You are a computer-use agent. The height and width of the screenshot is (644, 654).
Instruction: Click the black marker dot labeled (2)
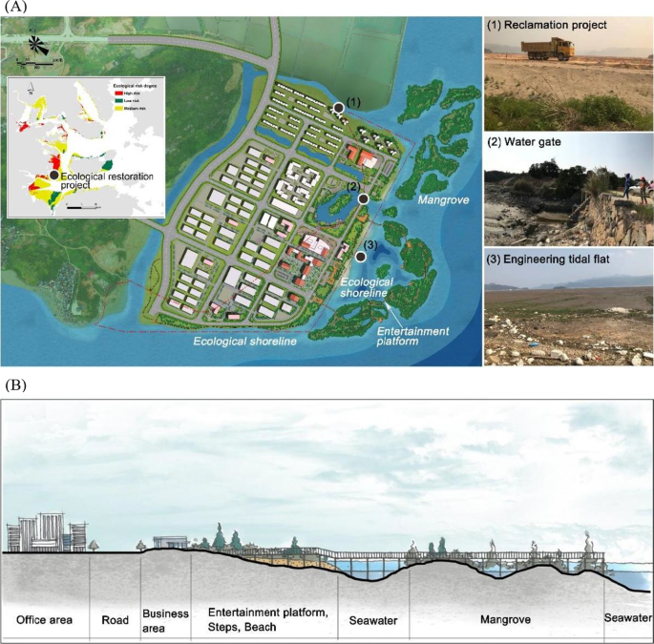[x=364, y=198]
